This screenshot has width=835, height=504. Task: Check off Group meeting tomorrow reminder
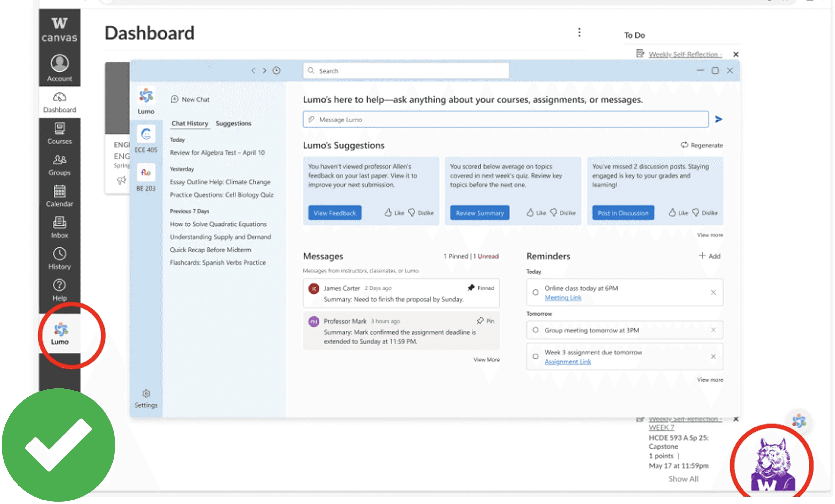[x=535, y=330]
